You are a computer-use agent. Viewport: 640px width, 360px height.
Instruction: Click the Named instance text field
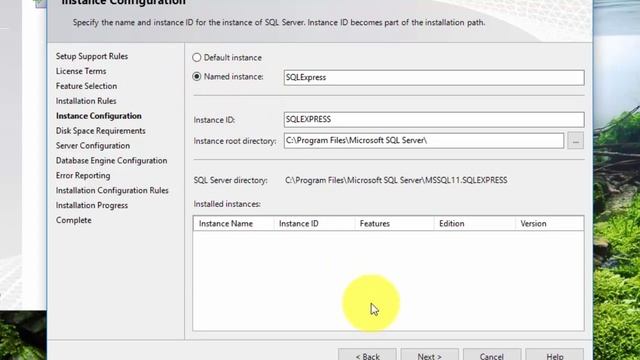pos(434,78)
